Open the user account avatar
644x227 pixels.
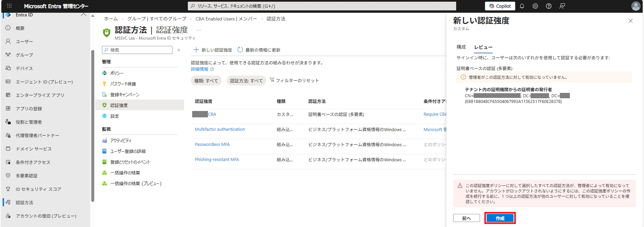pos(636,6)
